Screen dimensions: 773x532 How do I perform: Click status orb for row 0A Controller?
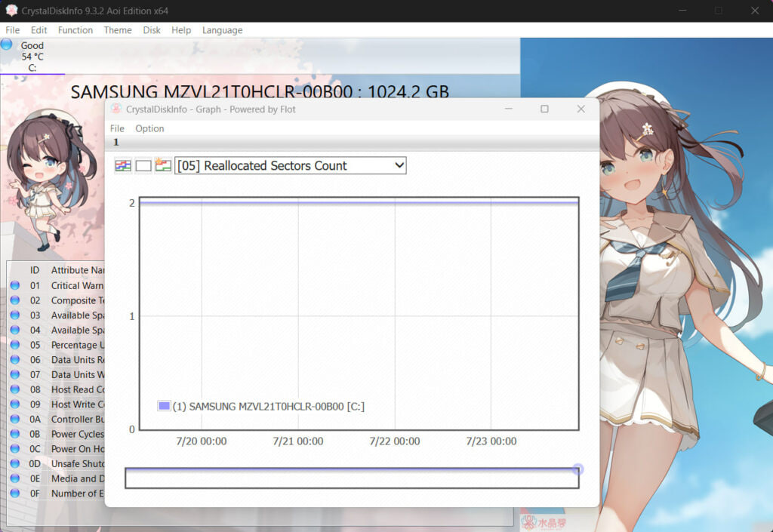click(15, 419)
